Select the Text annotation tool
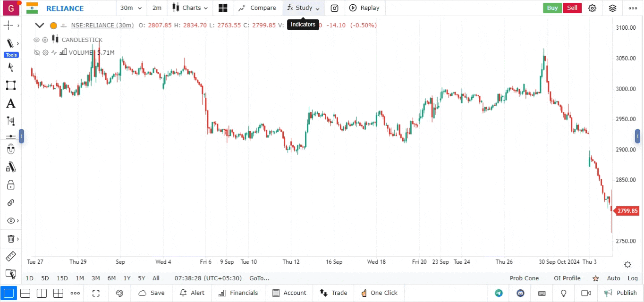Image resolution: width=644 pixels, height=302 pixels. [11, 103]
